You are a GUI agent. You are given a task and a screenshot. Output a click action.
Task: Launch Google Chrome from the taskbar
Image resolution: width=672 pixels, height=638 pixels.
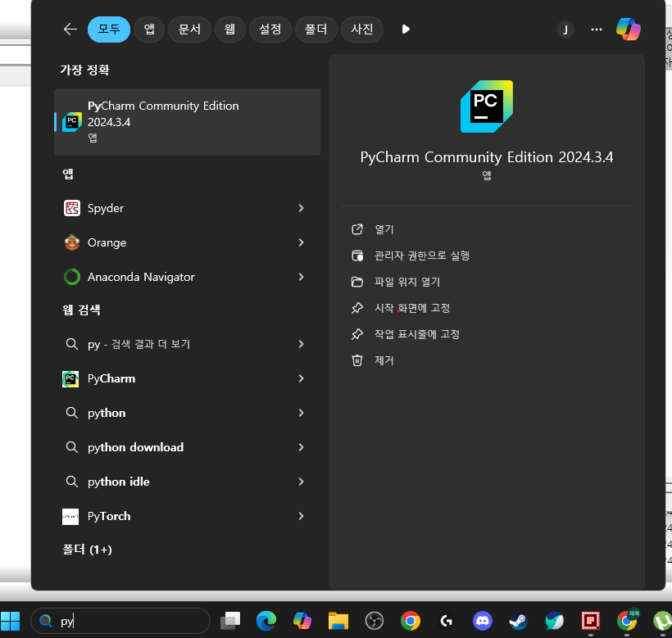point(410,621)
